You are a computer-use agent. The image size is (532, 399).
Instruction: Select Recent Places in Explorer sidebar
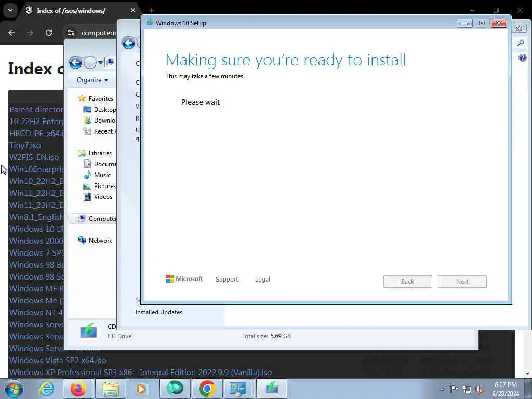click(x=105, y=131)
